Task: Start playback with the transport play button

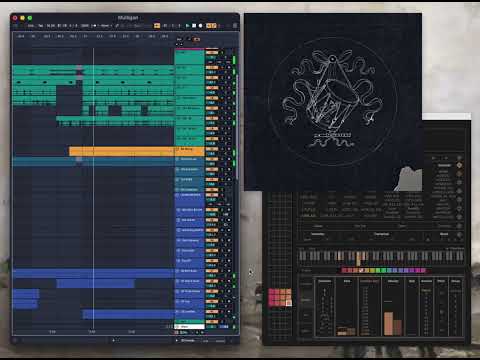Action: point(188,25)
